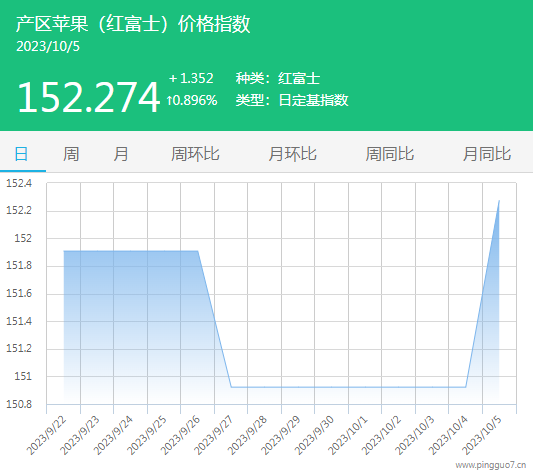The image size is (533, 475).
Task: Open the 月 monthly tab
Action: pos(121,154)
